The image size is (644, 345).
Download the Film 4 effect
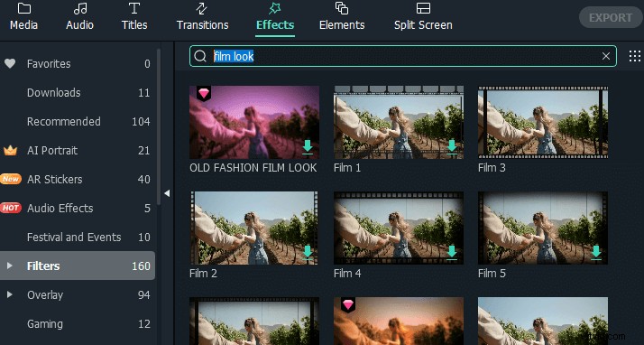pyautogui.click(x=452, y=253)
